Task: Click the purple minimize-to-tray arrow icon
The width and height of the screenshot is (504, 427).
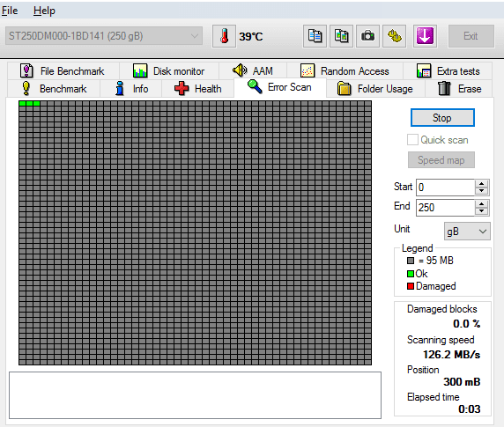Action: coord(425,36)
